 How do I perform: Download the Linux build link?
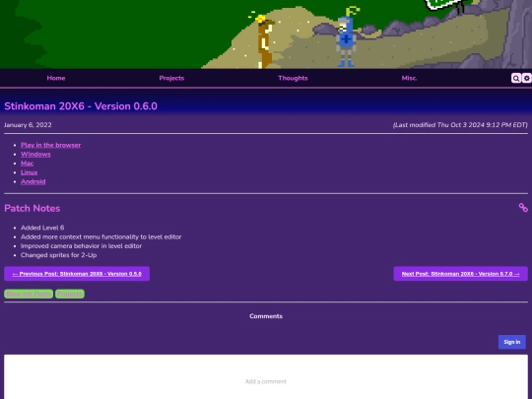(x=30, y=172)
